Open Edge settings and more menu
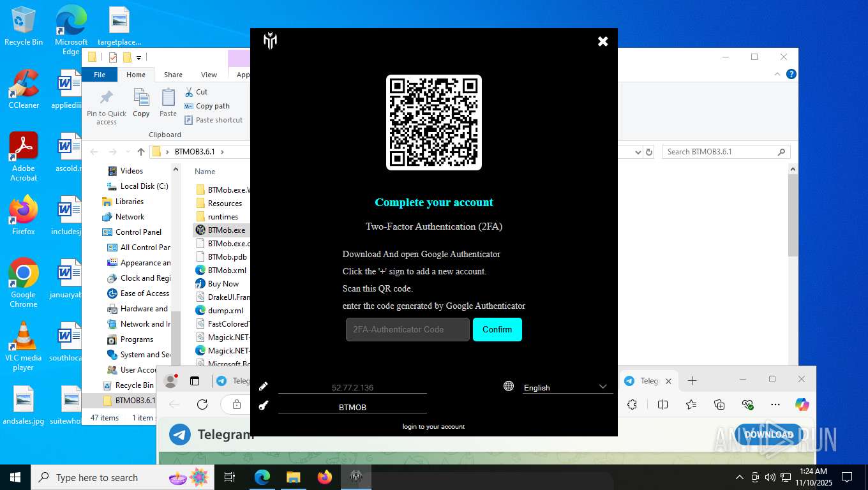This screenshot has height=490, width=868. [x=775, y=405]
